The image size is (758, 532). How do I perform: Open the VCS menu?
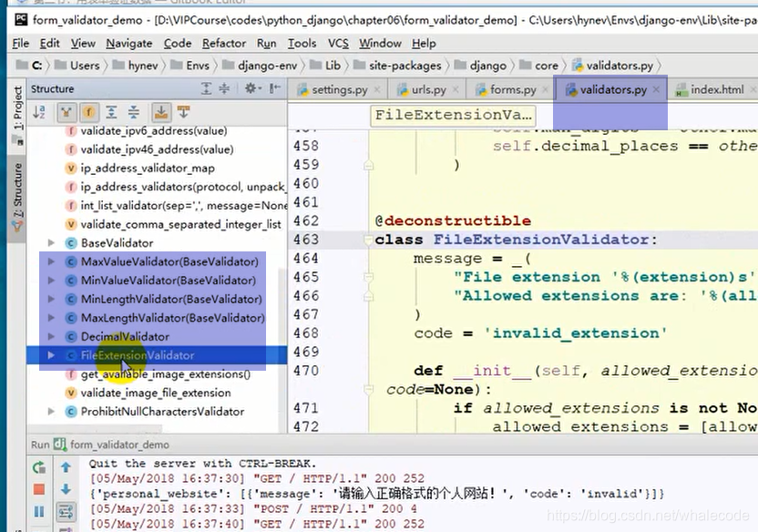338,44
